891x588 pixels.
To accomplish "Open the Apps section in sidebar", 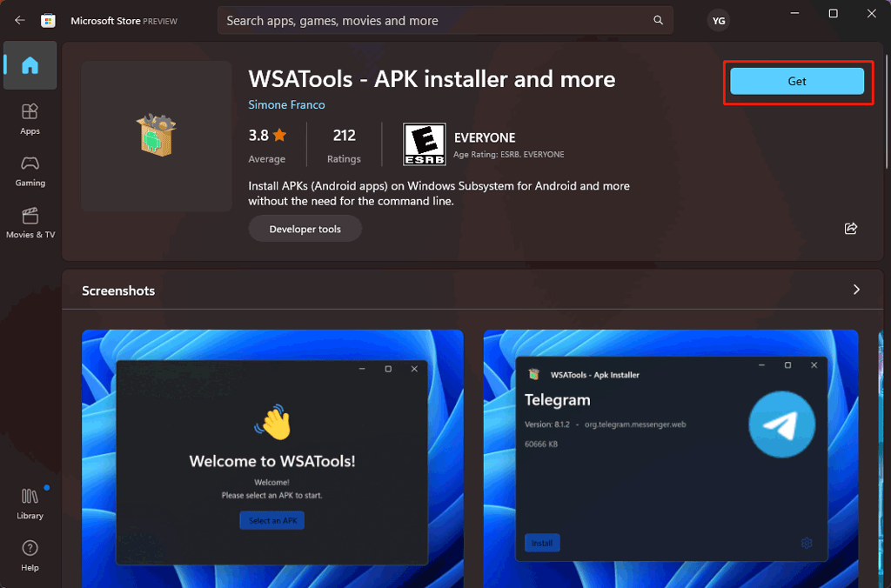I will coord(30,119).
